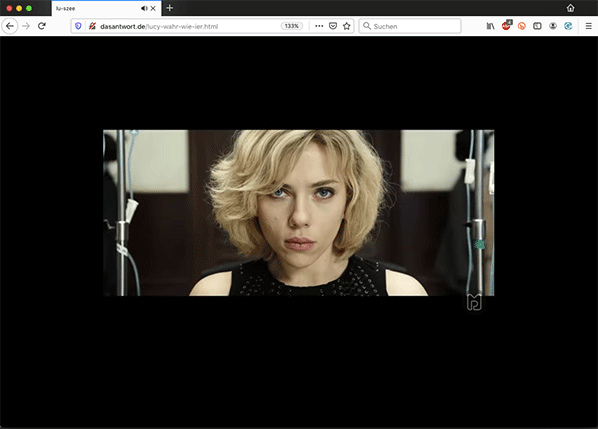Image resolution: width=598 pixels, height=429 pixels.
Task: Open the Adblock Plus extension
Action: click(506, 26)
